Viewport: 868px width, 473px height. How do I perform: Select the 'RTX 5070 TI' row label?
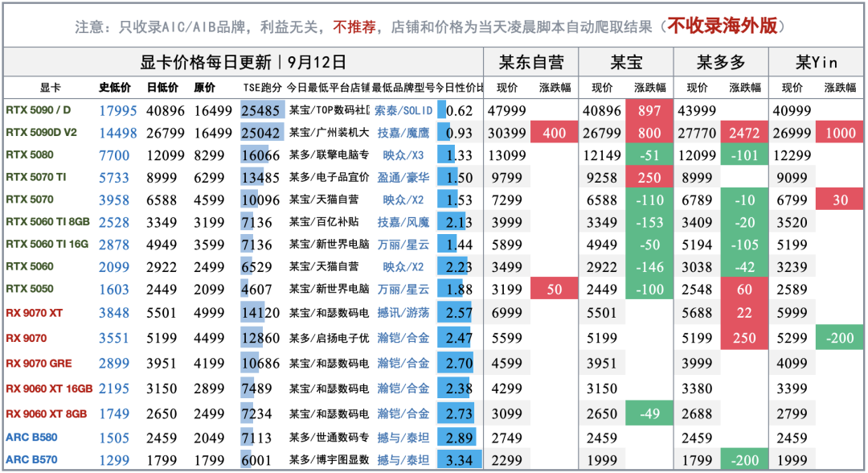click(x=36, y=177)
